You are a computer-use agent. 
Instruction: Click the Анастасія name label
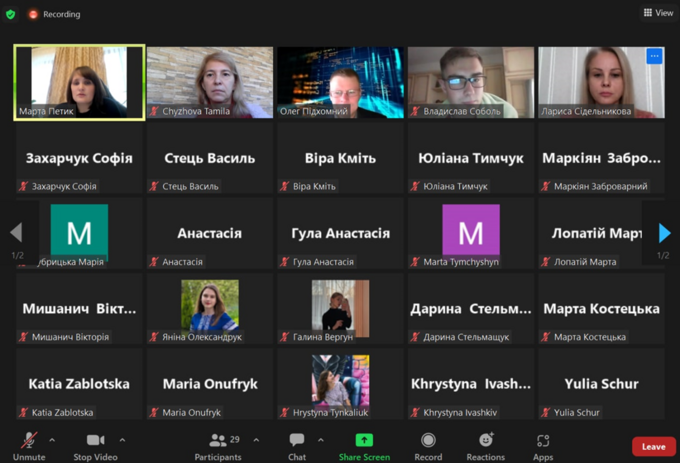pyautogui.click(x=183, y=262)
